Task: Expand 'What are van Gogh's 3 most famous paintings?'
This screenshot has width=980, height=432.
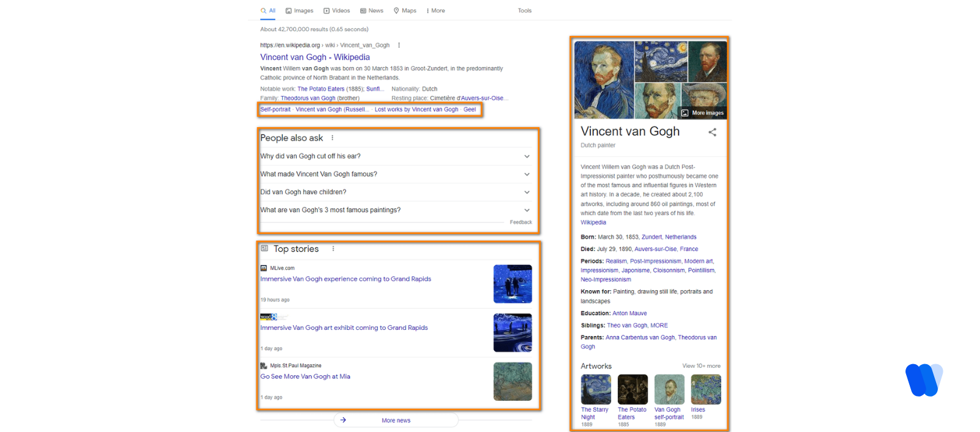Action: pos(396,210)
